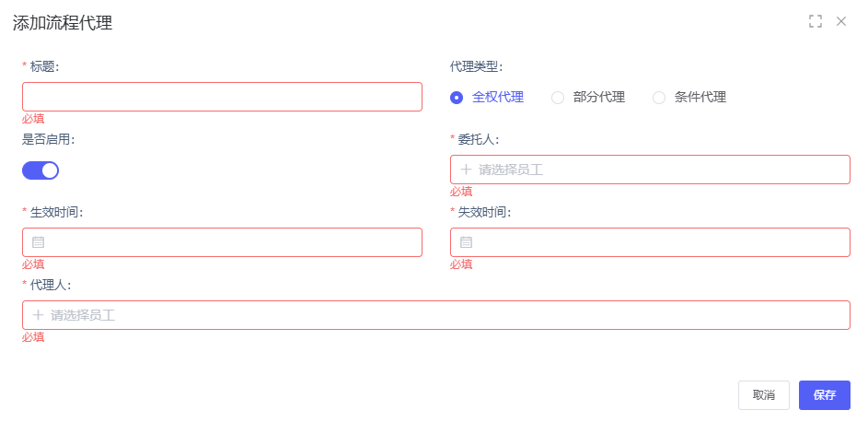Close the 添加流程代理 dialog
This screenshot has width=868, height=422.
(841, 21)
